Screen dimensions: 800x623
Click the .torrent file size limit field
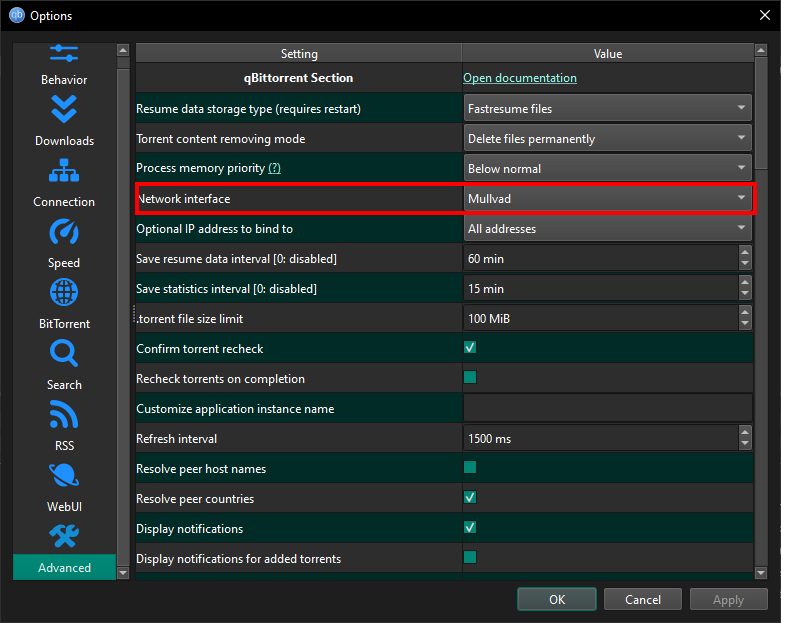[x=601, y=319]
